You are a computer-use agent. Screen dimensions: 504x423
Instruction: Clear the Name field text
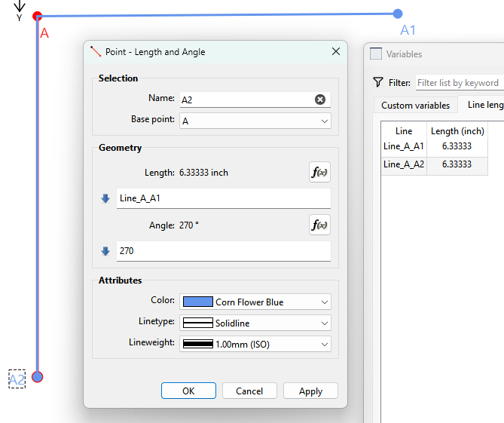(x=319, y=100)
